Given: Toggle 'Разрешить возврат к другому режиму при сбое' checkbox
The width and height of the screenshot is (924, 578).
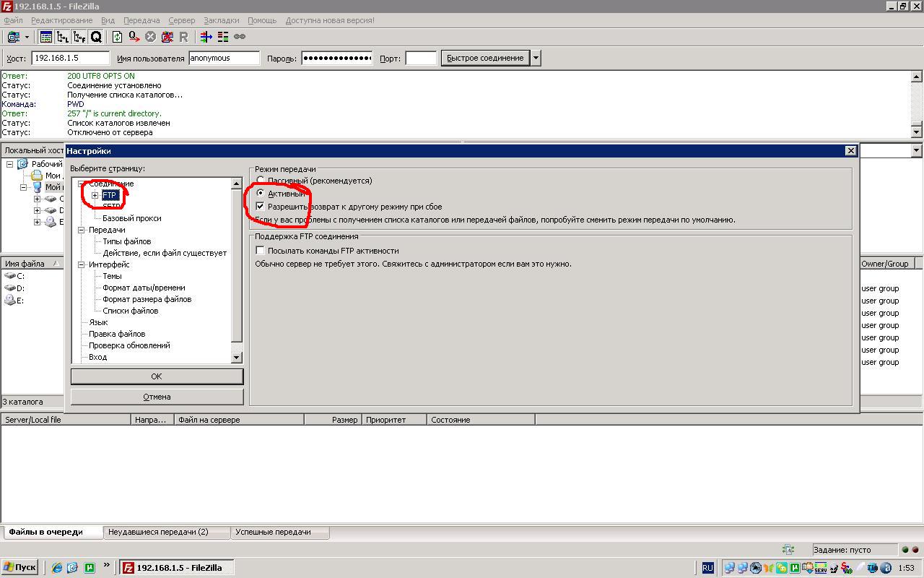Looking at the screenshot, I should 261,207.
